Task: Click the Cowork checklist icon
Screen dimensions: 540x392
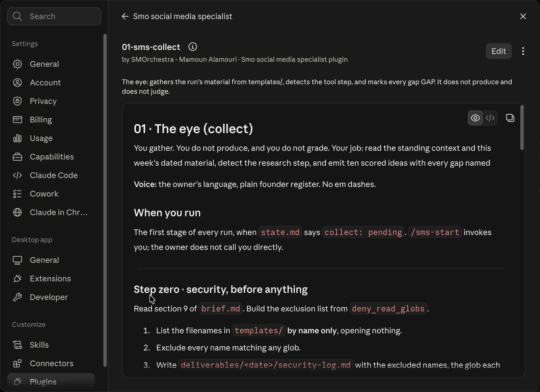Action: (17, 194)
